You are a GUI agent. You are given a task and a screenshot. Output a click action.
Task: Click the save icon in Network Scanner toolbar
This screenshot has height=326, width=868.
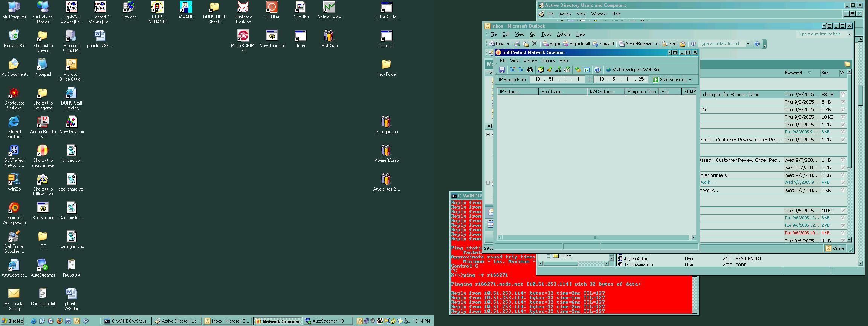(x=502, y=70)
